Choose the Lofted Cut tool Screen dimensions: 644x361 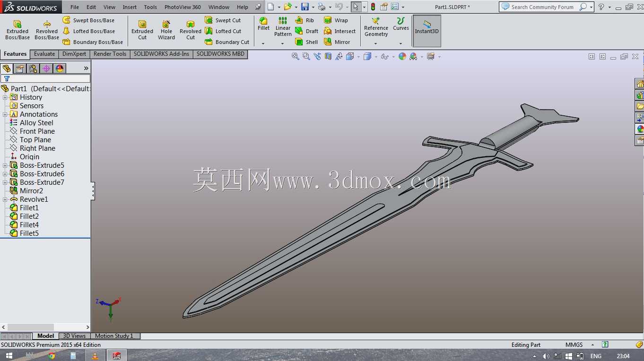[223, 31]
